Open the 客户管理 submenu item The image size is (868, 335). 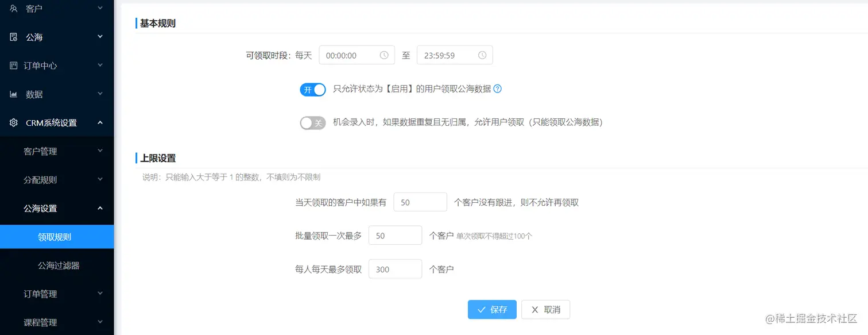coord(57,151)
